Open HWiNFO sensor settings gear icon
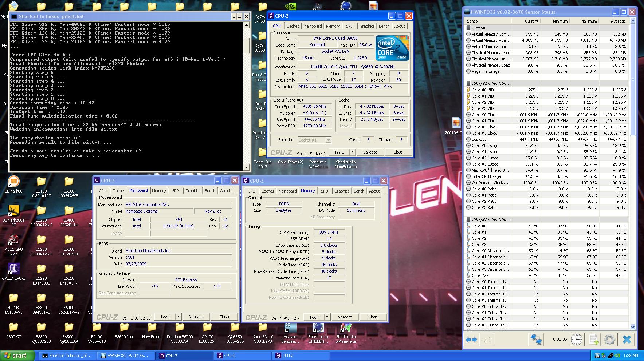 coord(609,340)
